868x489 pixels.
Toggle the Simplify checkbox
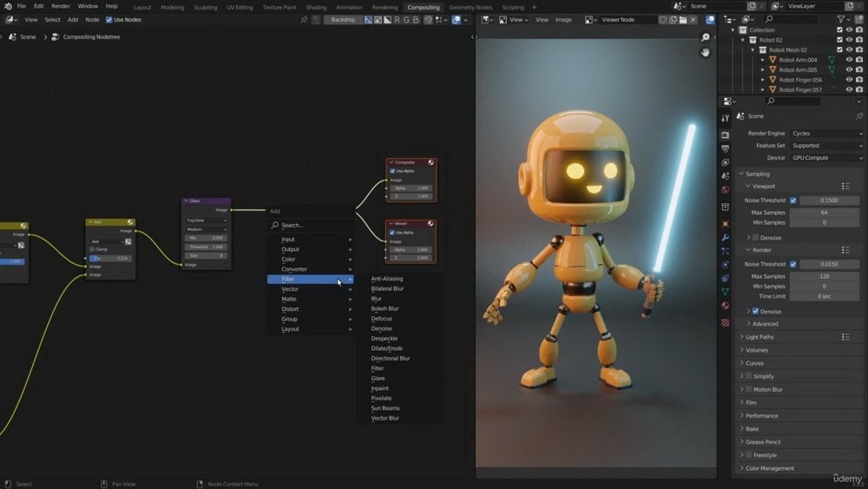coord(748,376)
